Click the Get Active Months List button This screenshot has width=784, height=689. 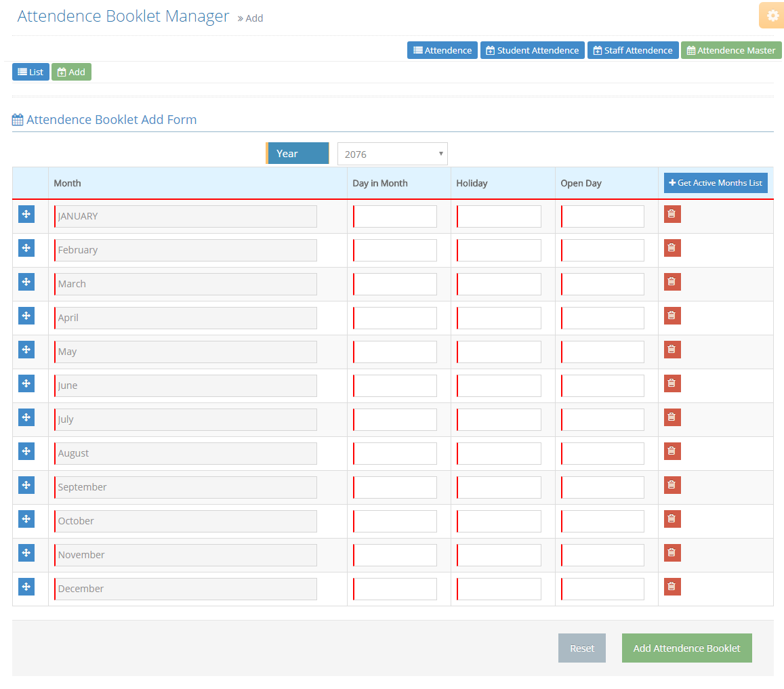pyautogui.click(x=715, y=183)
